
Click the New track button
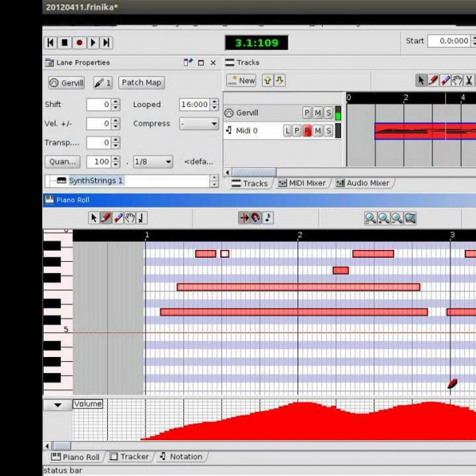click(242, 80)
